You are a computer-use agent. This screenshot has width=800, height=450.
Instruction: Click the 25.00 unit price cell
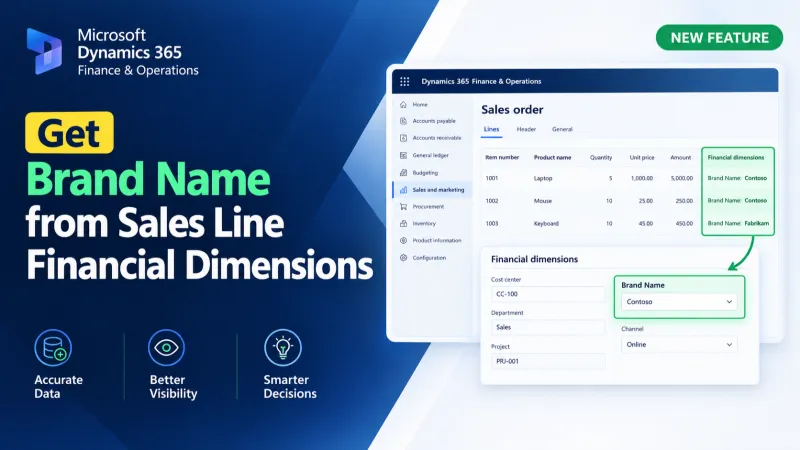point(645,201)
